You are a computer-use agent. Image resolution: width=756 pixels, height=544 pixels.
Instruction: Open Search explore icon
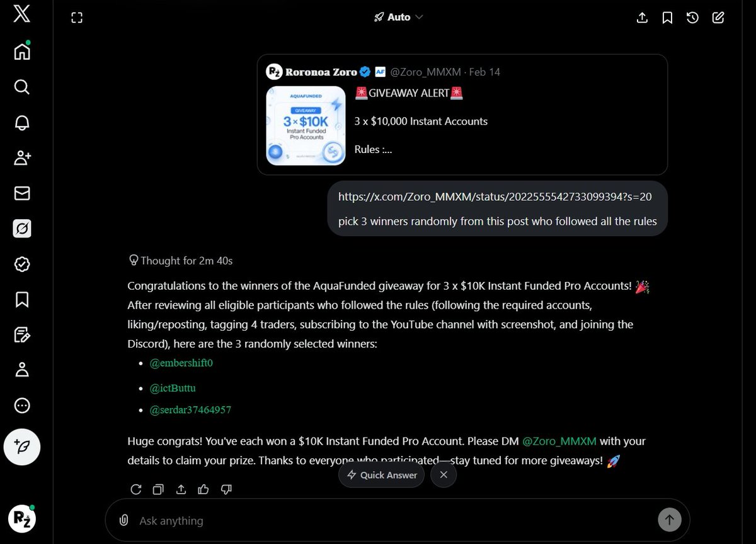click(22, 87)
